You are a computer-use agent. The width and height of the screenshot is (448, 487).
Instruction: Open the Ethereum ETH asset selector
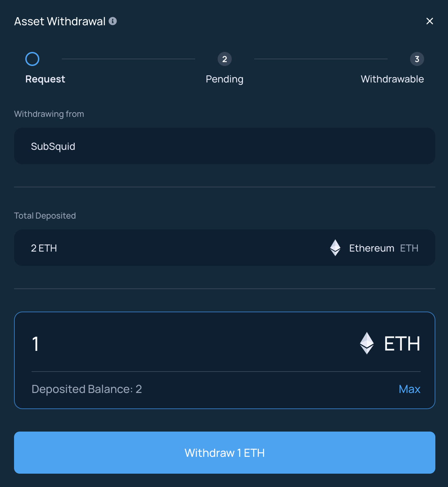[x=374, y=248]
